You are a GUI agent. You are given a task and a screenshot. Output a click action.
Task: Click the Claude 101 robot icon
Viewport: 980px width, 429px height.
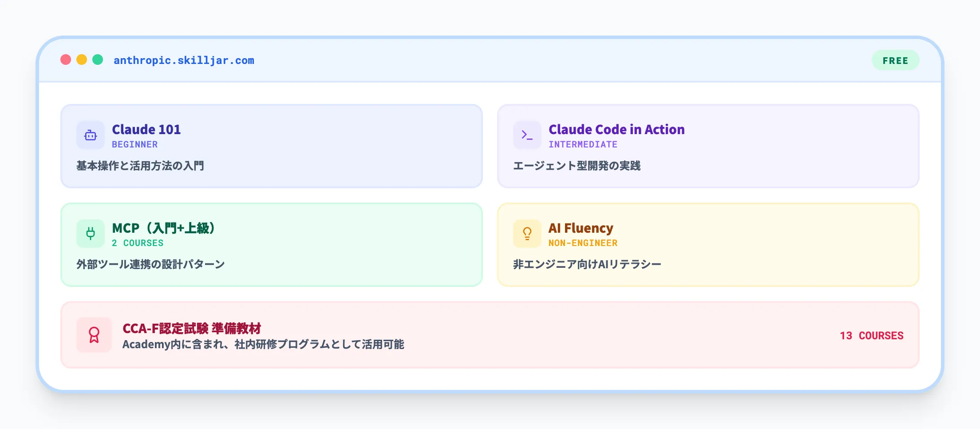tap(90, 135)
